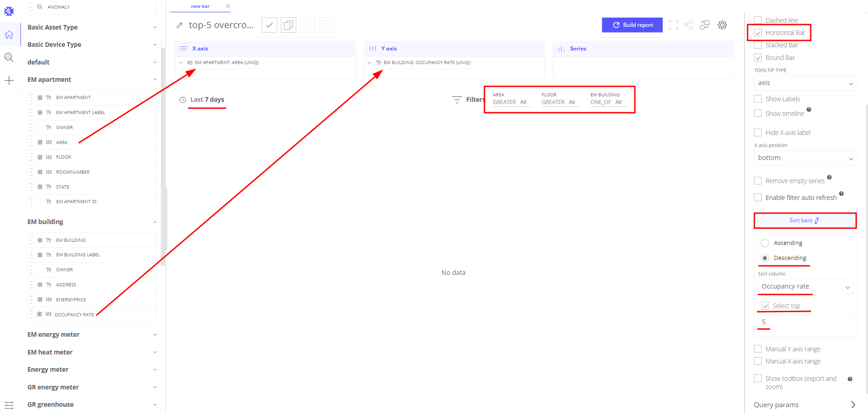Click the fullscreen icon near Build report
This screenshot has width=868, height=414.
click(x=673, y=25)
